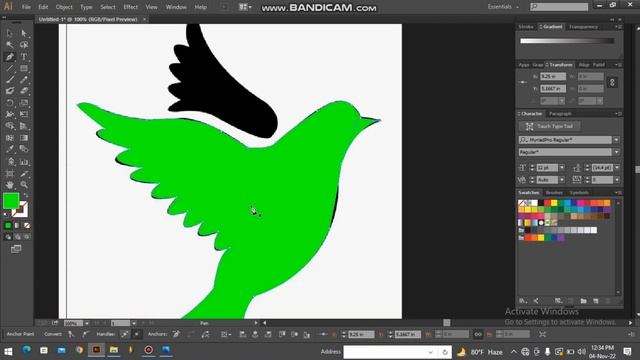
Task: Click the Touch Type Tool button
Action: click(549, 126)
